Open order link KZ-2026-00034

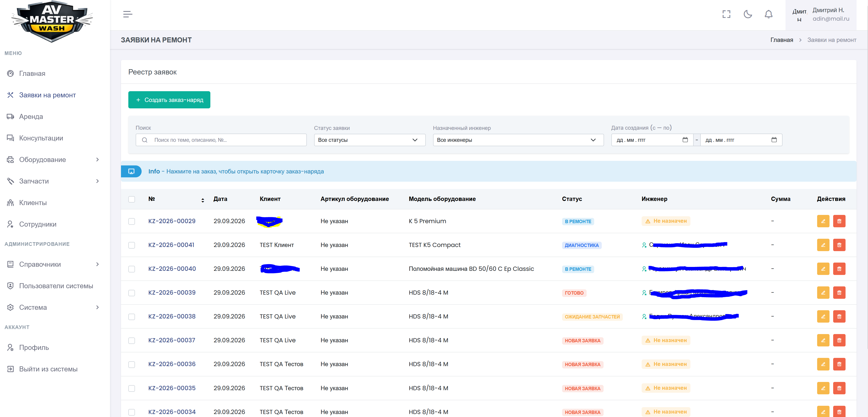pyautogui.click(x=172, y=412)
